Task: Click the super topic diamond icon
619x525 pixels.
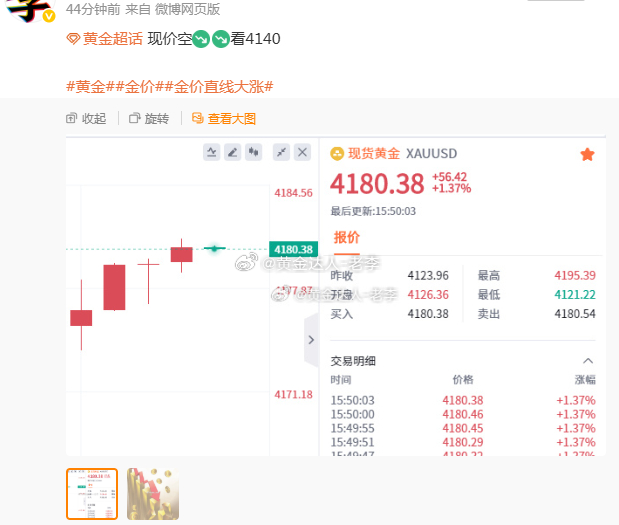Action: pos(73,39)
